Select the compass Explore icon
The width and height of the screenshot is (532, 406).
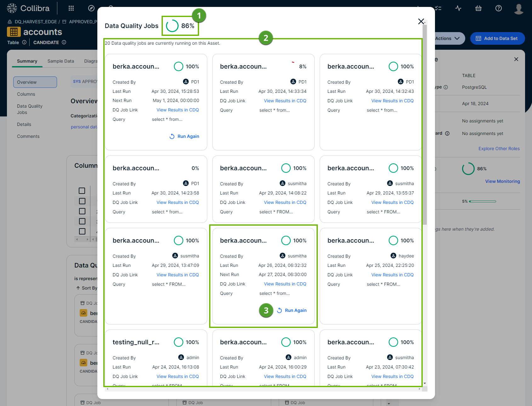coord(91,8)
